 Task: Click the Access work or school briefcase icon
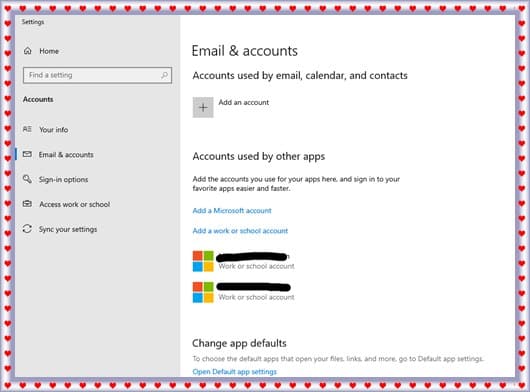(27, 204)
